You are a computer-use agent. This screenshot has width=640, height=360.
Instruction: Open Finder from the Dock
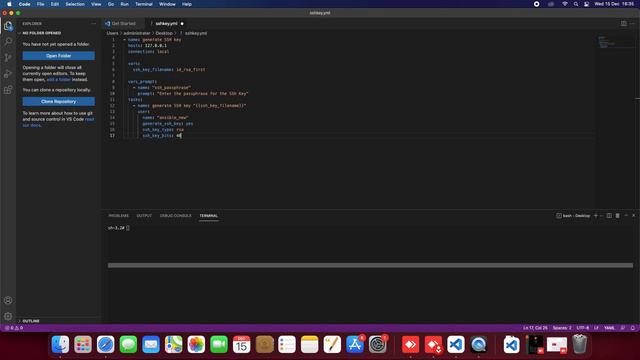tap(60, 344)
